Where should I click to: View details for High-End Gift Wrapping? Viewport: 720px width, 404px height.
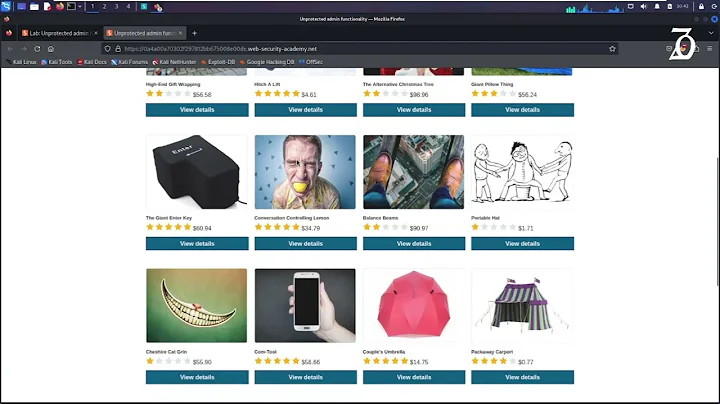coord(197,110)
